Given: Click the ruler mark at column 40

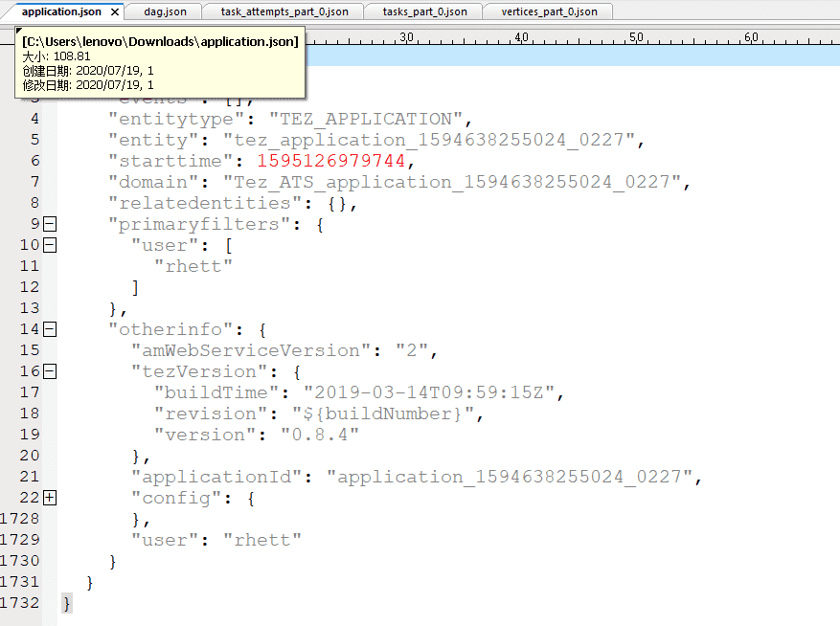Looking at the screenshot, I should (521, 37).
